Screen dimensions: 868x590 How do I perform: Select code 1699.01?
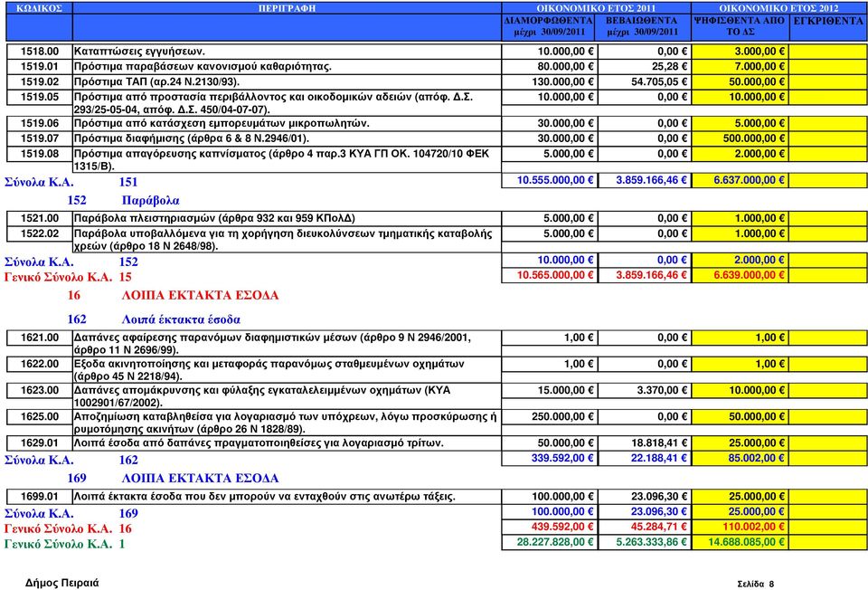coord(39,497)
